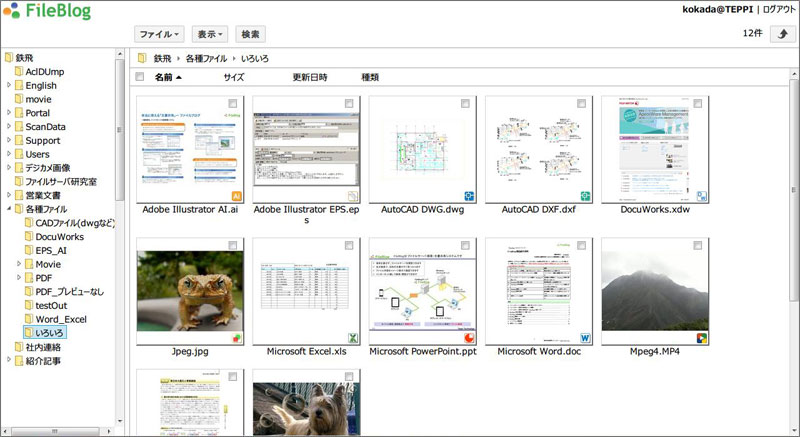Expand the ScanData folder node
Viewport: 800px width, 437px height.
(9, 126)
